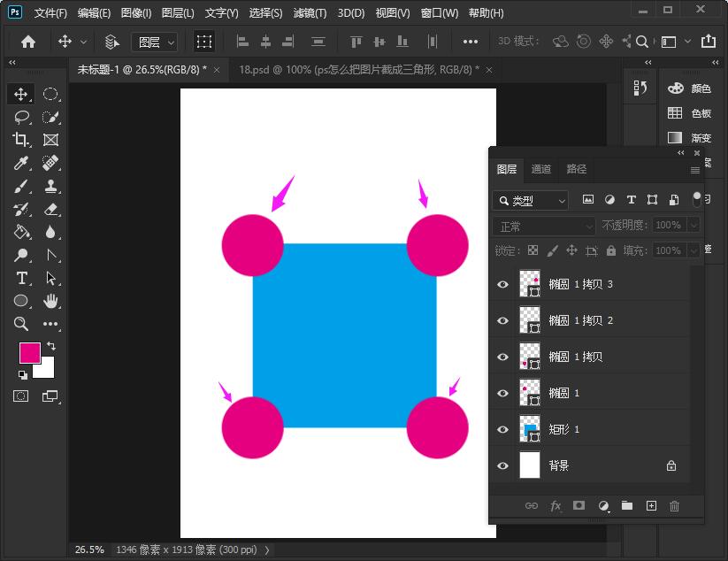Delete layer using the trash icon
728x561 pixels.
coord(675,506)
